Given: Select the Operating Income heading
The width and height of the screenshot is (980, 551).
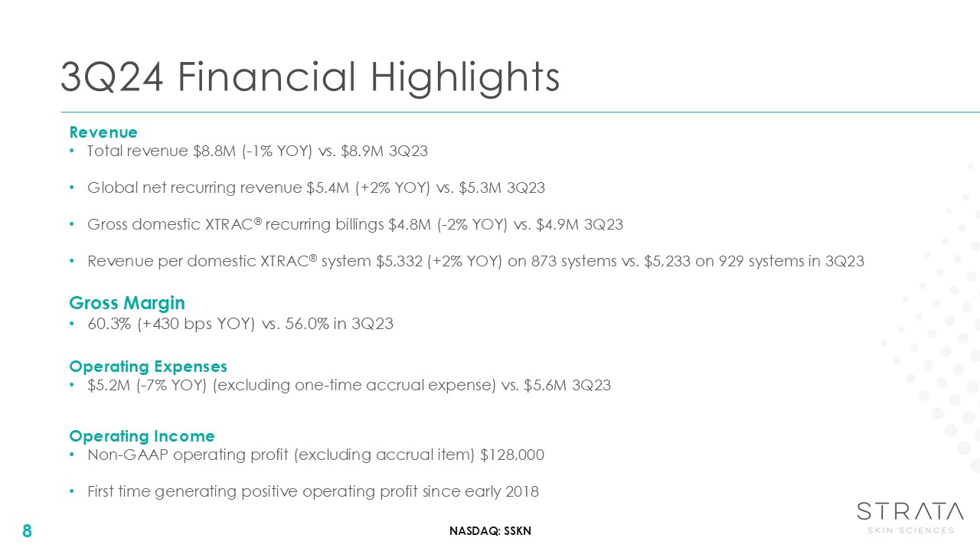Looking at the screenshot, I should click(x=142, y=436).
